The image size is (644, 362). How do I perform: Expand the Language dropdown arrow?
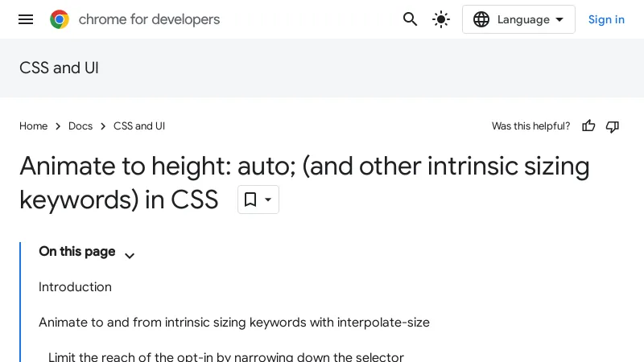coord(559,19)
